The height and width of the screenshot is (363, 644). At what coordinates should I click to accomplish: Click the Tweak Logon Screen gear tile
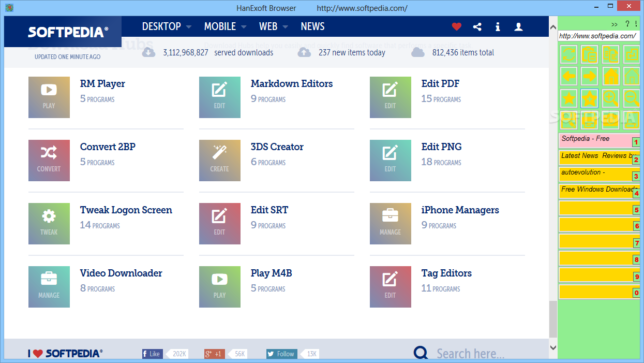tap(49, 224)
